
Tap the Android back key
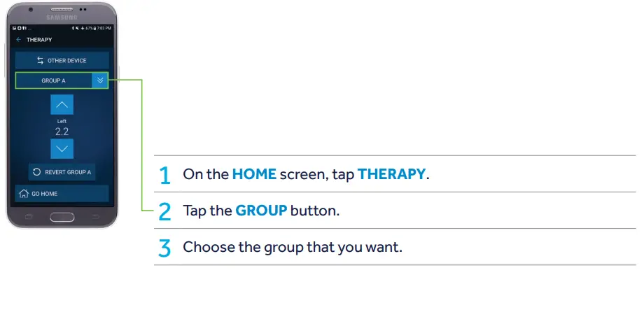pos(95,216)
